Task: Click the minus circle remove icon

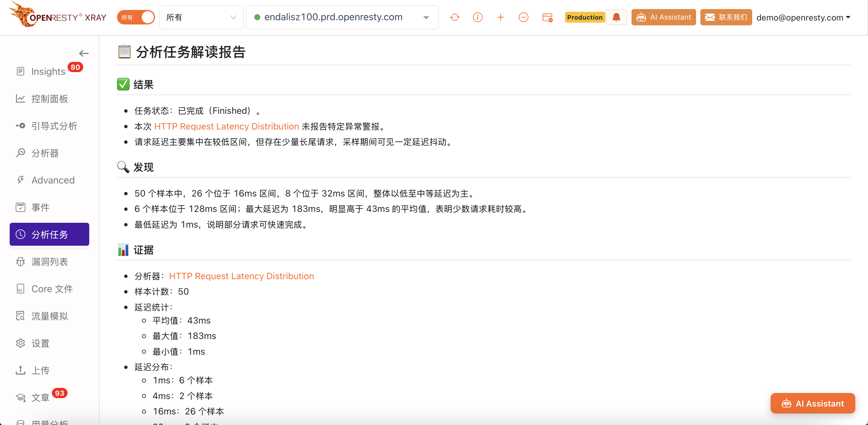Action: [x=523, y=17]
